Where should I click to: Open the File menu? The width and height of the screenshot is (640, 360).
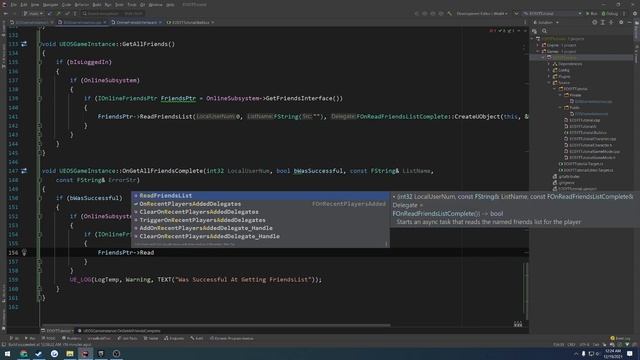pos(14,5)
